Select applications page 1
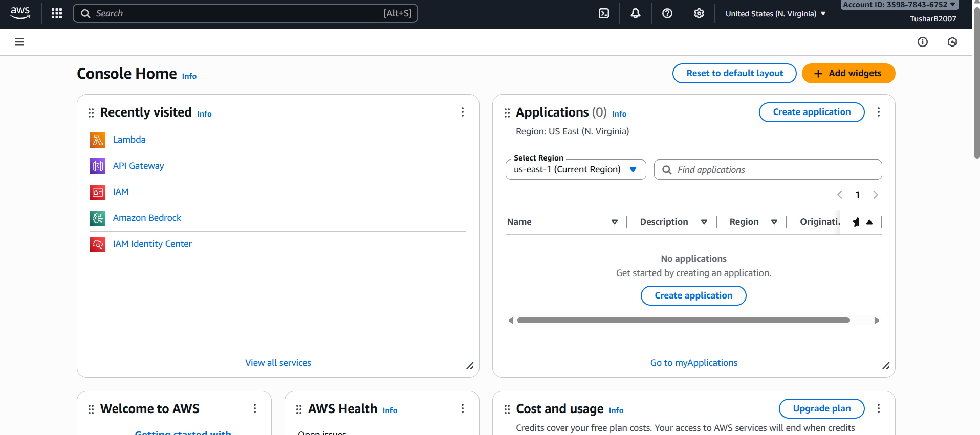 tap(858, 195)
